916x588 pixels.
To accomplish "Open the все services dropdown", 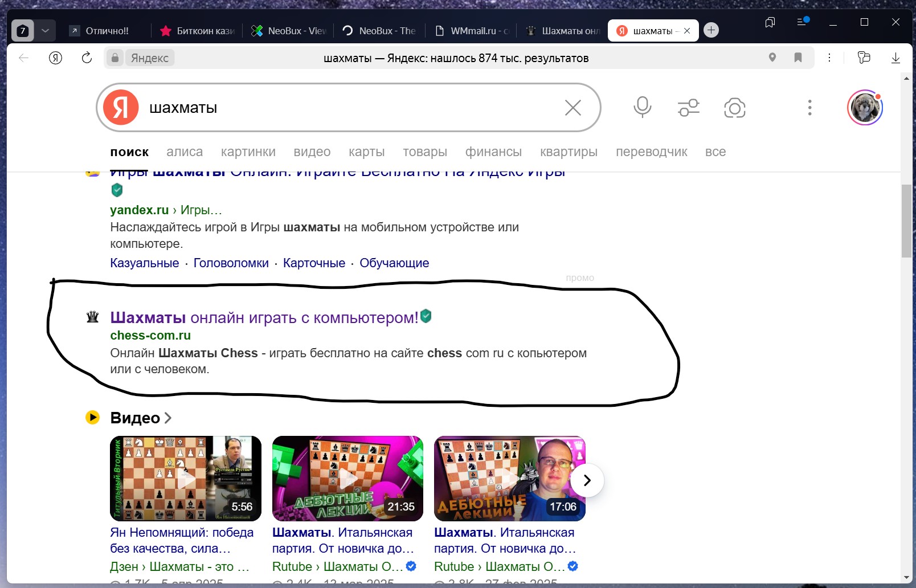I will tap(715, 152).
